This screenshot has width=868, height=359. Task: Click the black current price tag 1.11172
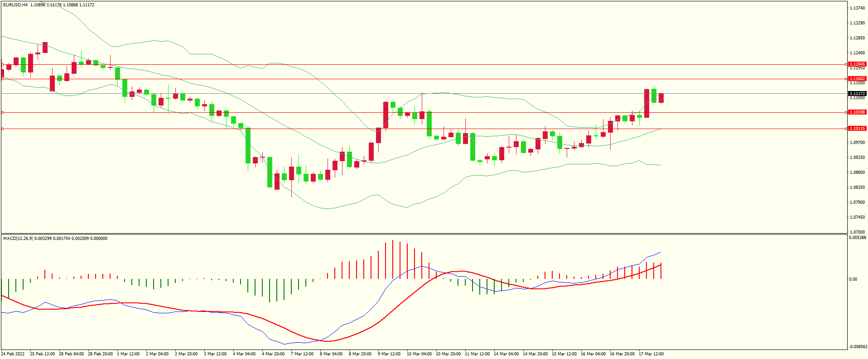[857, 94]
